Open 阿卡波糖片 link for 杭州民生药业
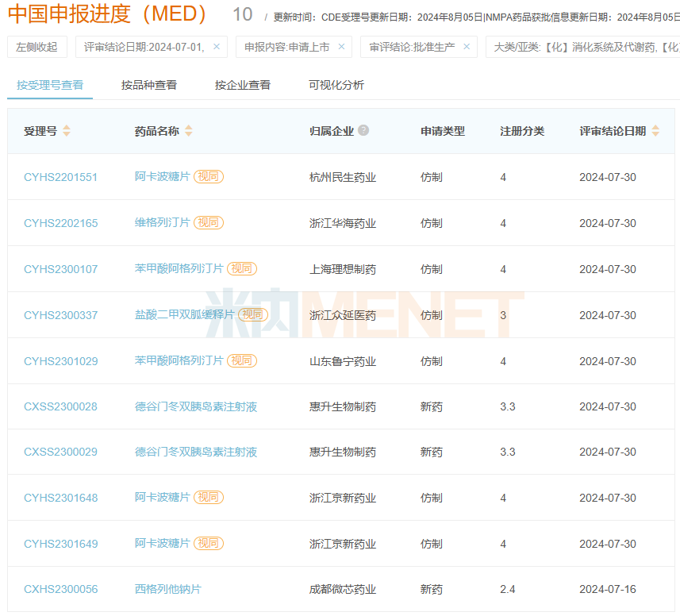This screenshot has width=680, height=616. (162, 176)
